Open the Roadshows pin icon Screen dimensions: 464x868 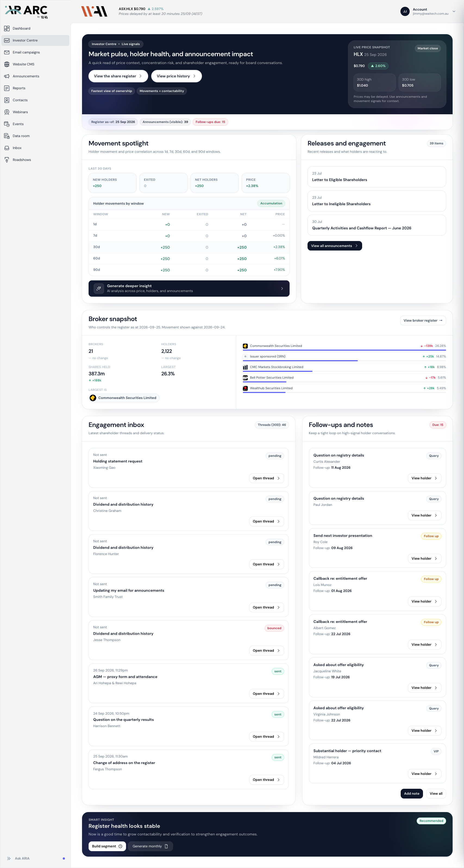click(7, 160)
